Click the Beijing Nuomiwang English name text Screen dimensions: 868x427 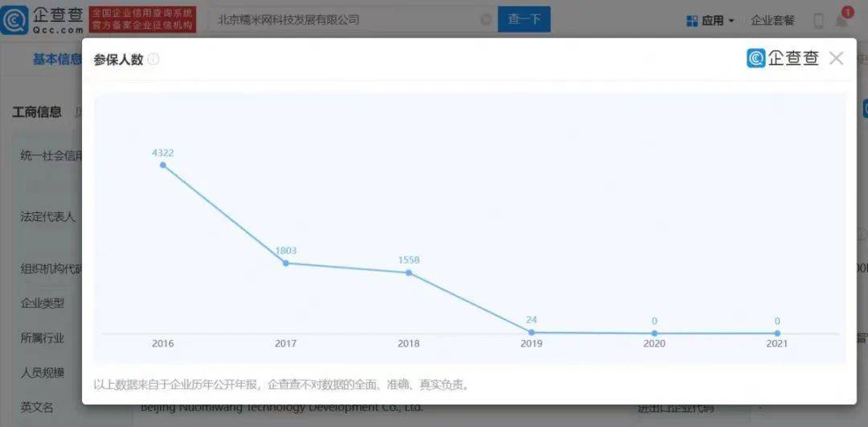[282, 409]
